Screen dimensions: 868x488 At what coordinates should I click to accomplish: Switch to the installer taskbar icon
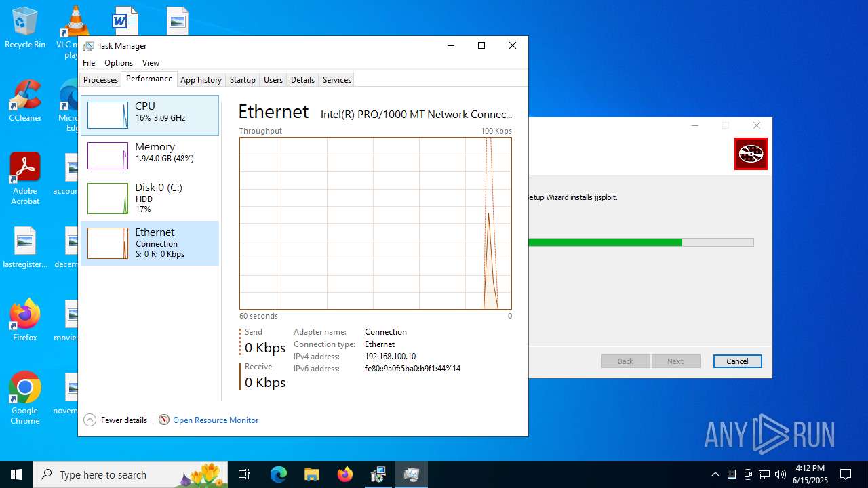click(378, 474)
